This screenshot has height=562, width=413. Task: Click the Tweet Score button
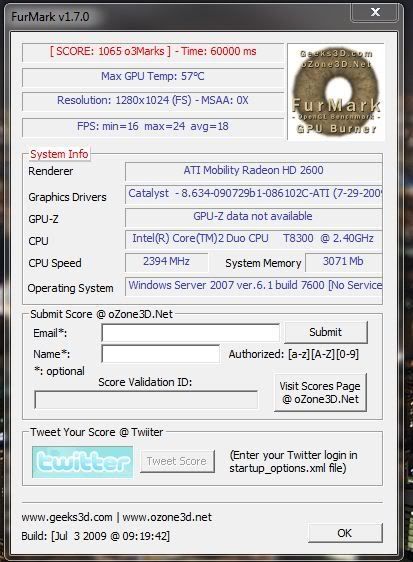coord(177,461)
